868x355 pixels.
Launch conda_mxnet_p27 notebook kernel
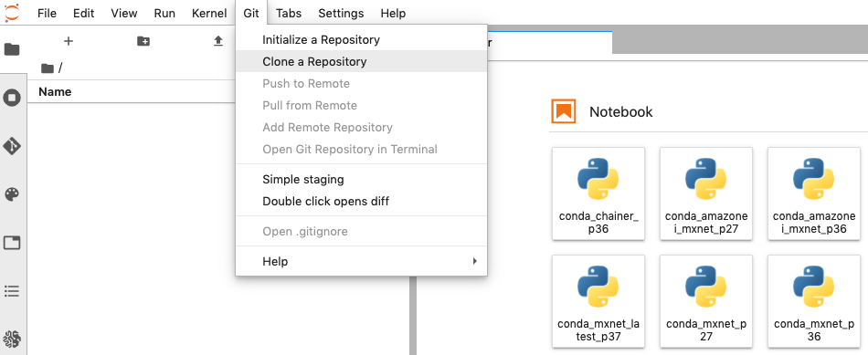pos(705,301)
